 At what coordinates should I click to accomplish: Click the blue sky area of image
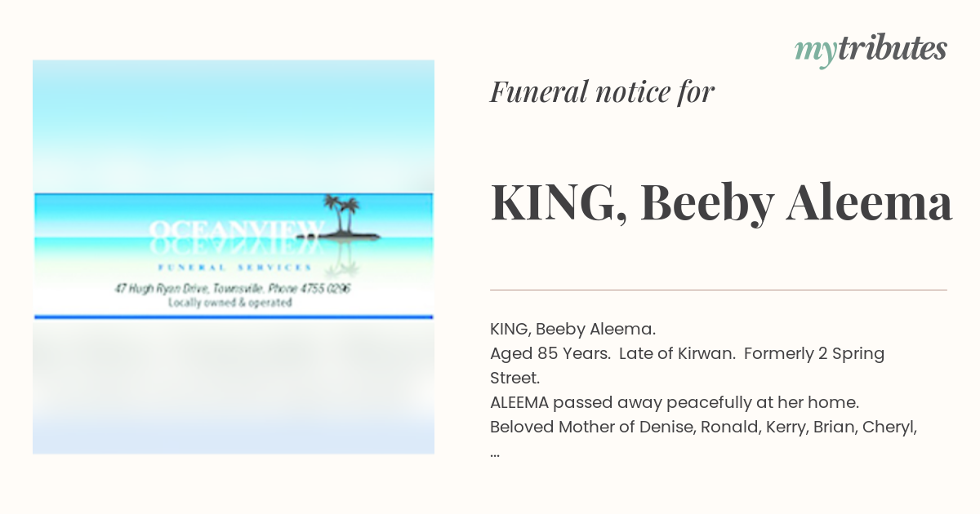click(x=234, y=122)
